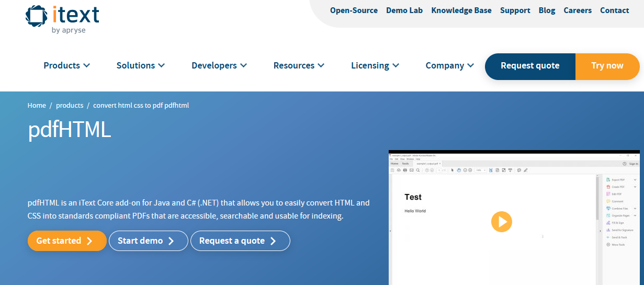Open the Careers page

[x=578, y=10]
